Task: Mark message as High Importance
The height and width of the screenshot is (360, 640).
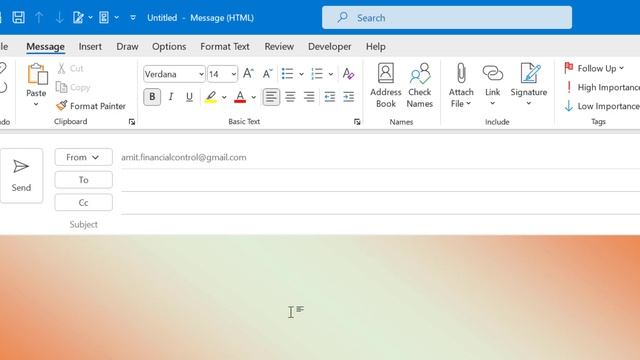Action: [x=602, y=87]
